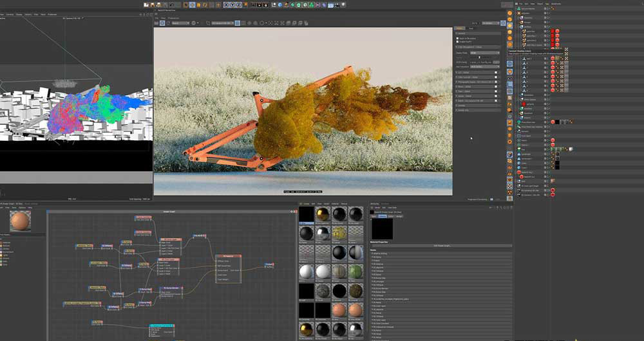The image size is (644, 341).
Task: Toggle the Enable PostFX checkbox
Action: coord(458,42)
